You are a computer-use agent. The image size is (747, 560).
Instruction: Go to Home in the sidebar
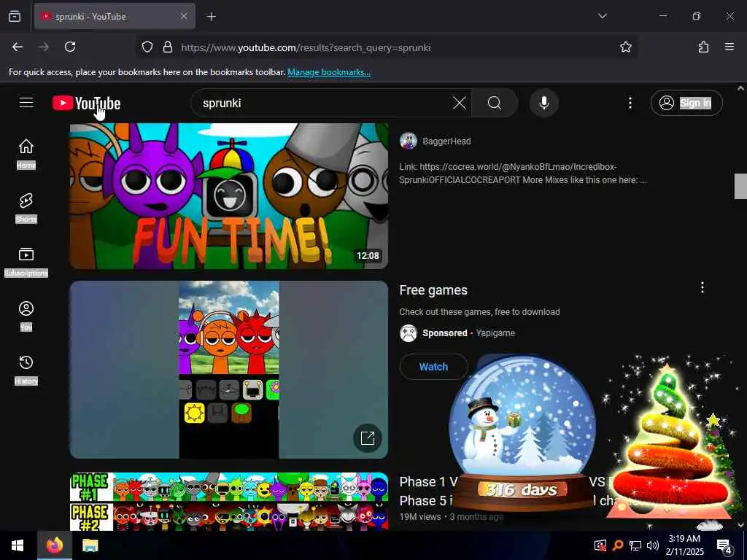[26, 154]
